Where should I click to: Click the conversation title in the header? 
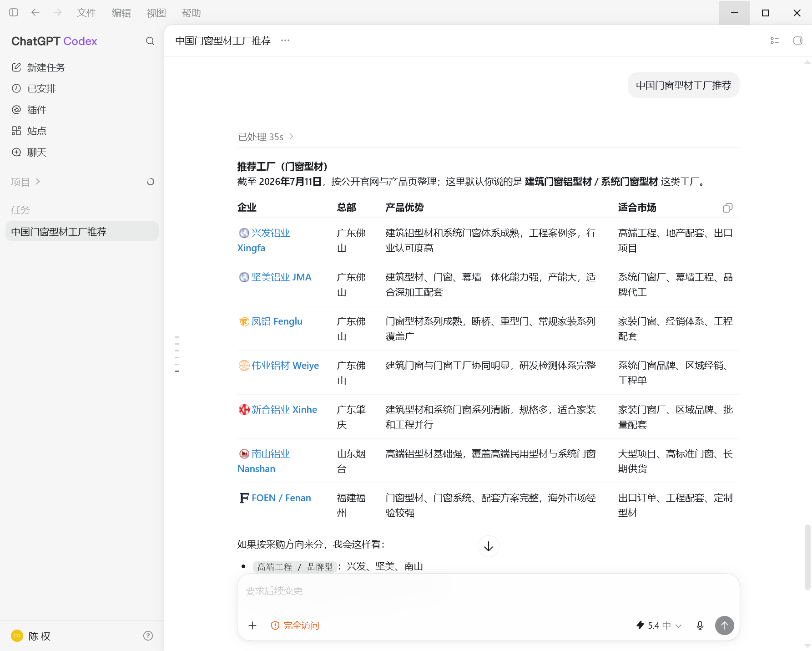click(223, 41)
